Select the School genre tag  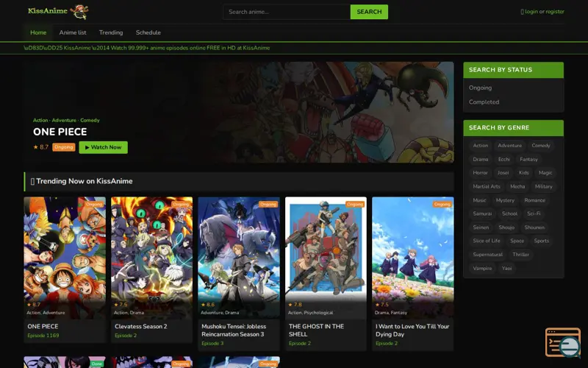509,213
